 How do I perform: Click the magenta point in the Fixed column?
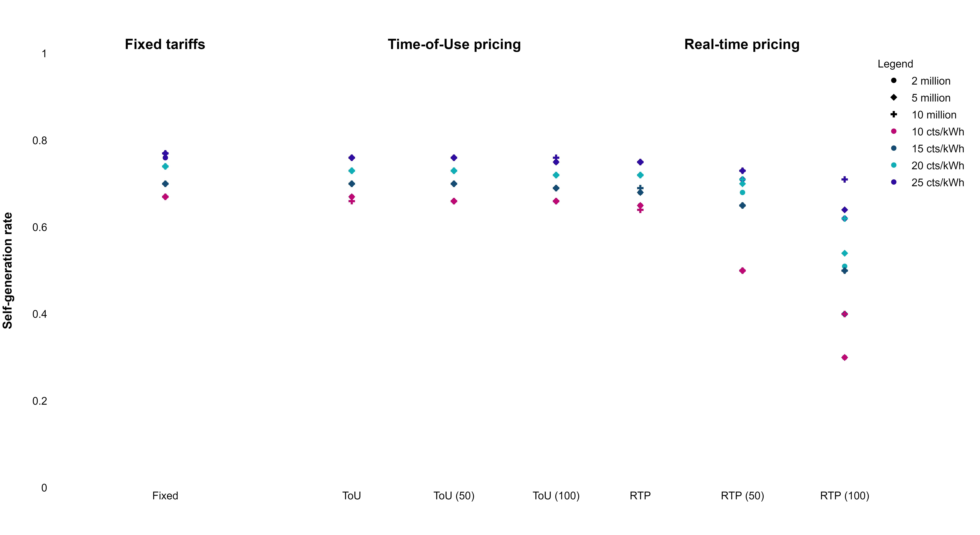click(x=165, y=197)
